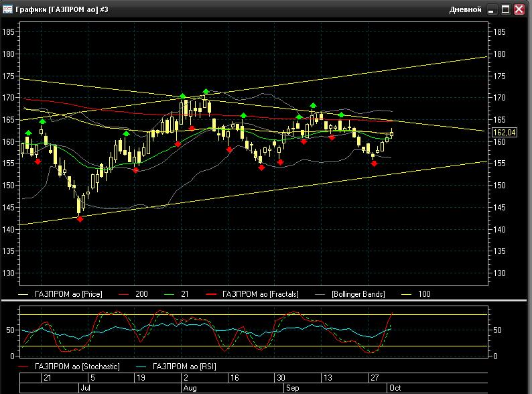Viewport: 532px width, 394px height.
Task: Click the current price label 162,04
Action: [x=504, y=133]
